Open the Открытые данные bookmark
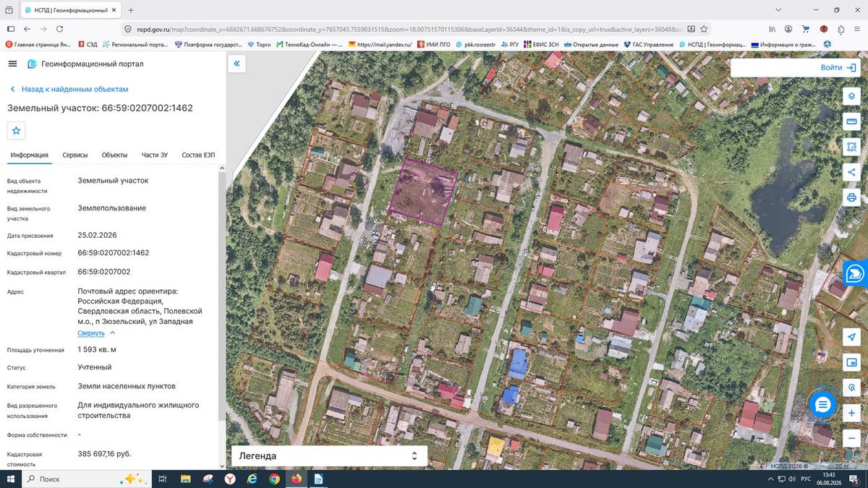Image resolution: width=868 pixels, height=488 pixels. tap(590, 45)
